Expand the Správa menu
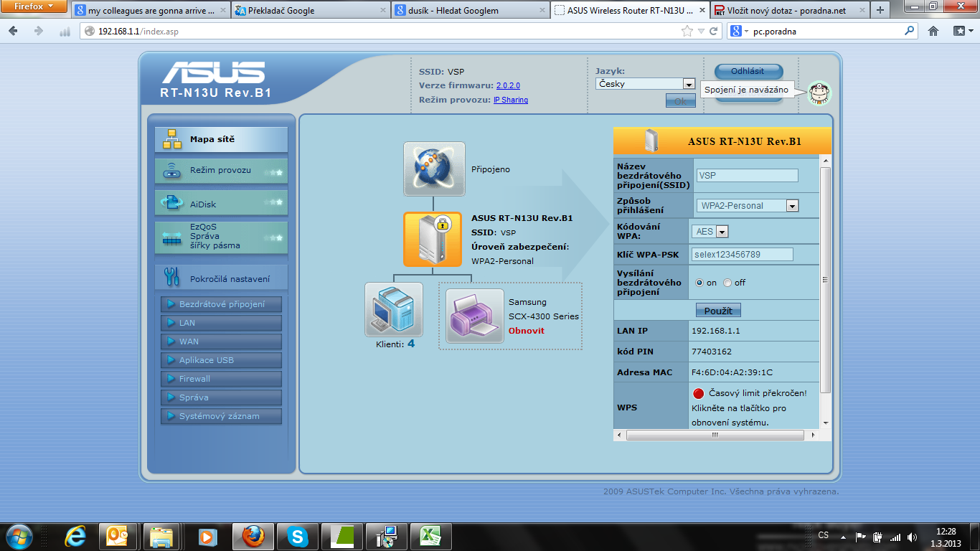 pos(221,397)
